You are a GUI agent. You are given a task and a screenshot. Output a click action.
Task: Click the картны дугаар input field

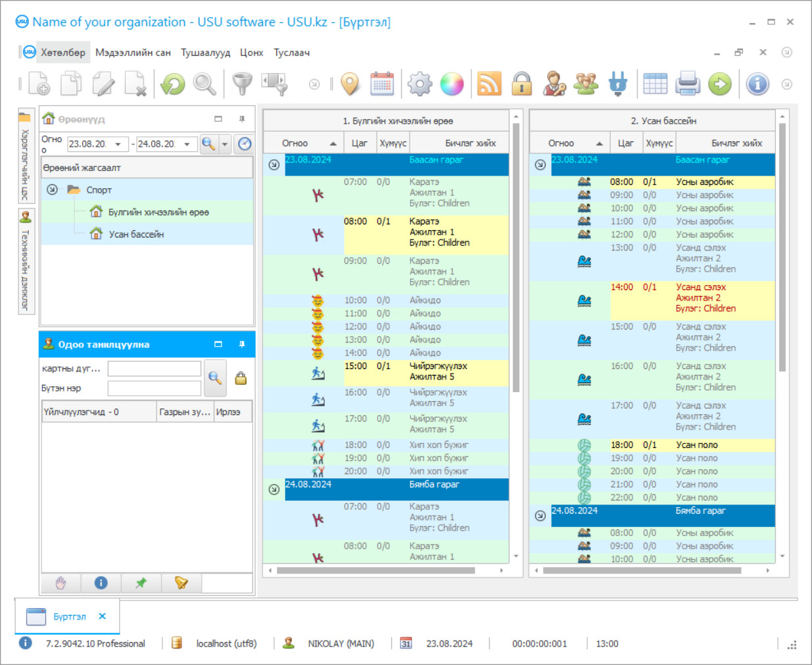155,368
